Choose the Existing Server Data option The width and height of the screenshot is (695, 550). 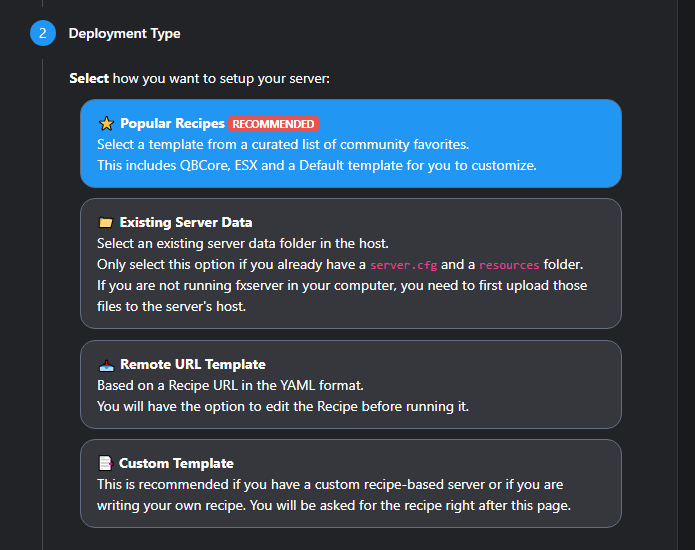tap(351, 264)
